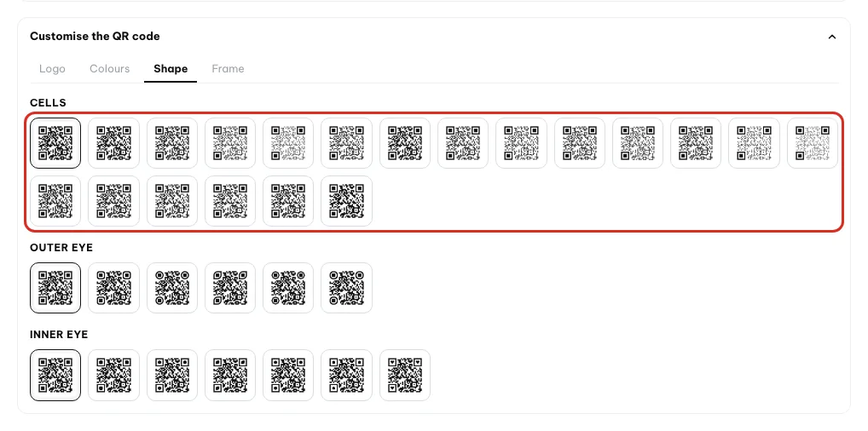Go to the Frame tab
The image size is (868, 431).
(x=228, y=69)
